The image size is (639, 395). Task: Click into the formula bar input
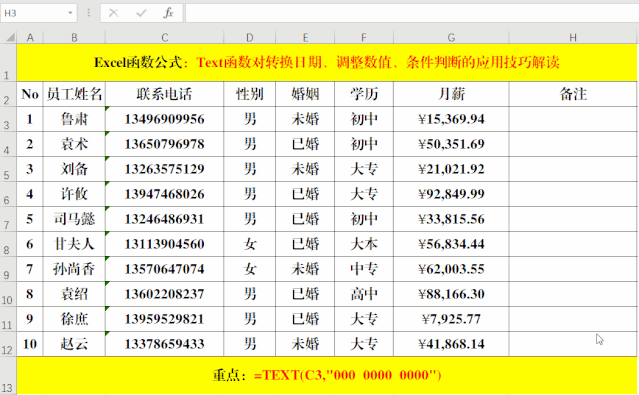point(412,13)
